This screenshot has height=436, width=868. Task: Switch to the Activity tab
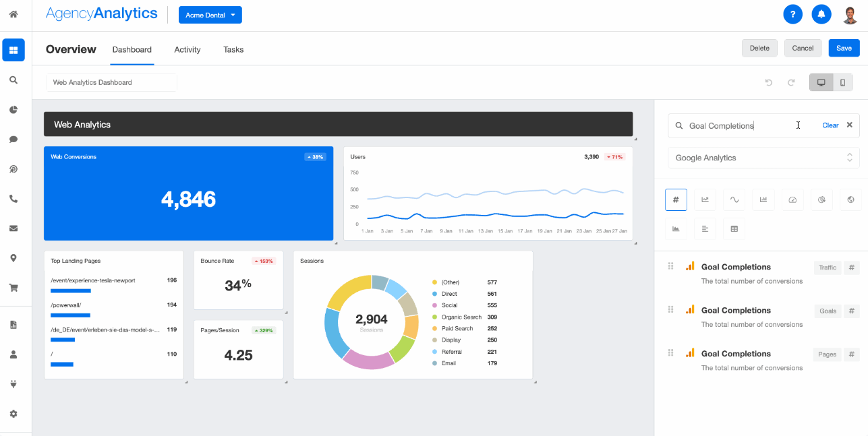click(x=187, y=49)
